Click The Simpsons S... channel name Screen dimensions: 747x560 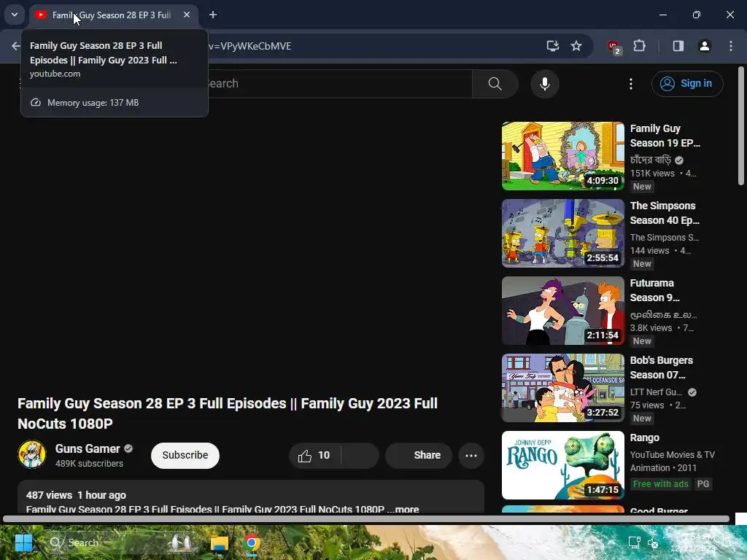point(665,237)
